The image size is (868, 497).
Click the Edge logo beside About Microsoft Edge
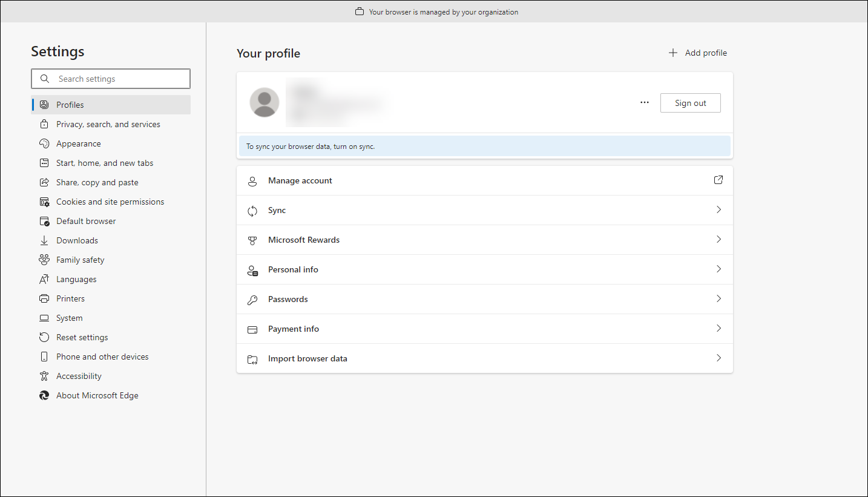44,395
